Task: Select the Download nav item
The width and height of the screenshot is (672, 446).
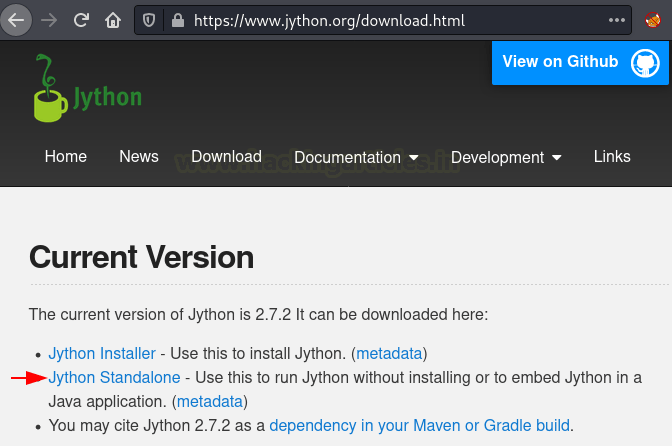Action: point(226,156)
